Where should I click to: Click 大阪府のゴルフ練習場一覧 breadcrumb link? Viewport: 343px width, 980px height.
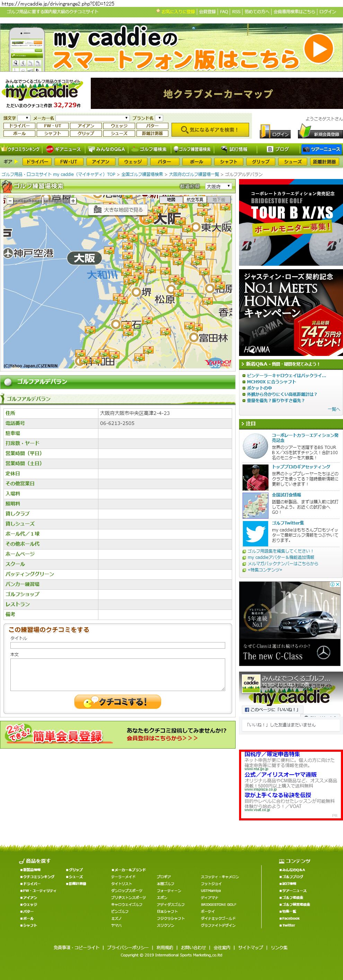194,174
